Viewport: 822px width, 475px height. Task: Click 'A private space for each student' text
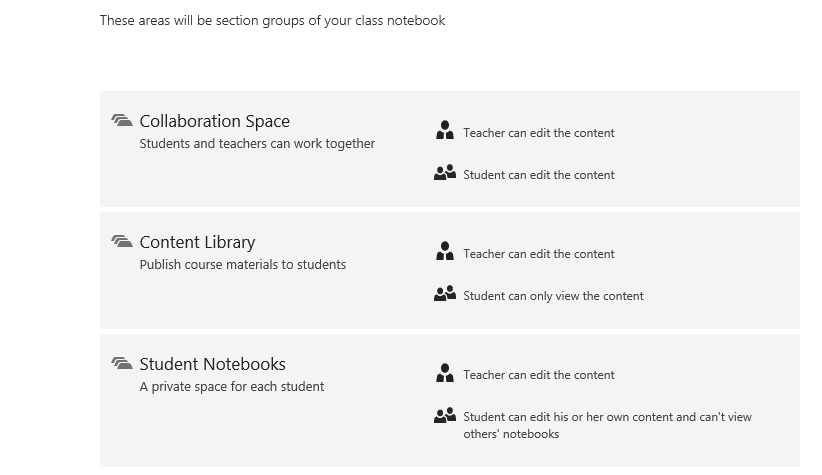(232, 387)
